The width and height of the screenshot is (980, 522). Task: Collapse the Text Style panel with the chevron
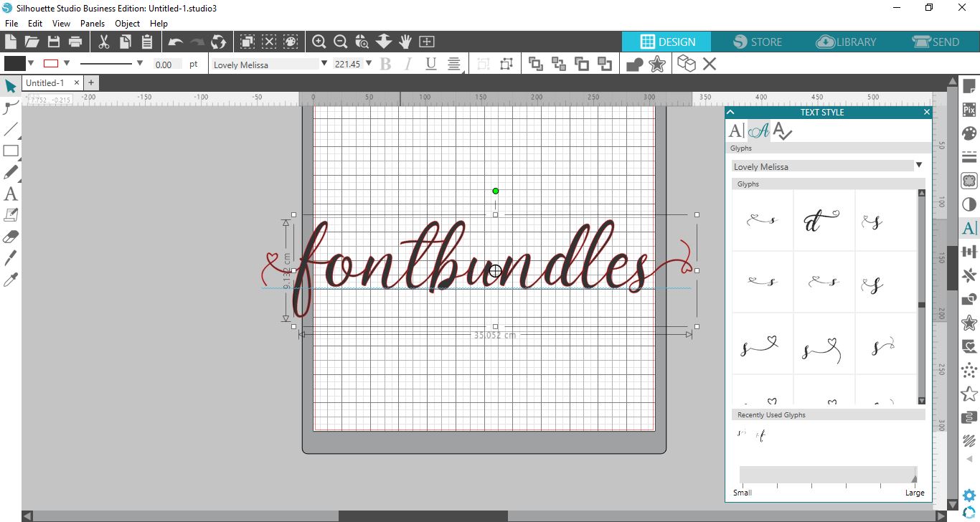click(730, 112)
